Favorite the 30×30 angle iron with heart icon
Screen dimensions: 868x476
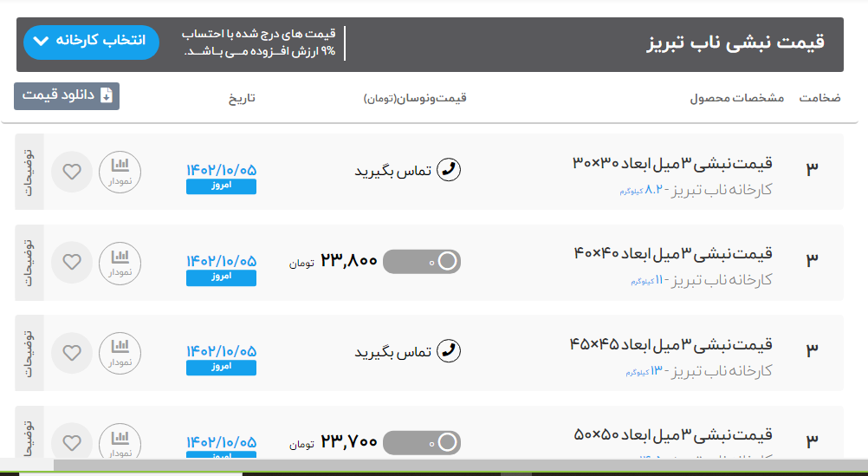73,171
